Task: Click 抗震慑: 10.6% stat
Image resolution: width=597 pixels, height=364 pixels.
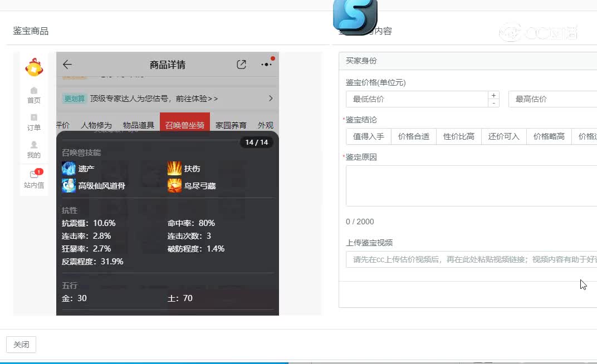Action: [89, 223]
